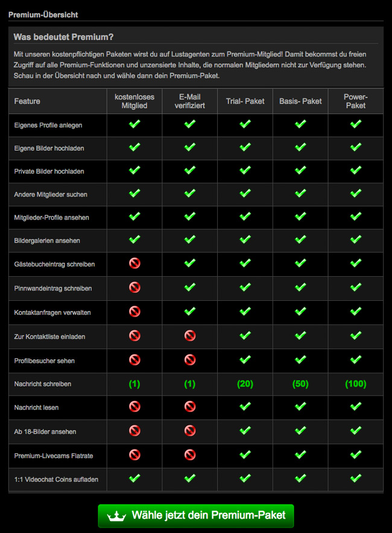This screenshot has width=392, height=533.
Task: Click the E-Mail verifiziert block icon for Profilbesucher sehen
Action: pos(190,359)
